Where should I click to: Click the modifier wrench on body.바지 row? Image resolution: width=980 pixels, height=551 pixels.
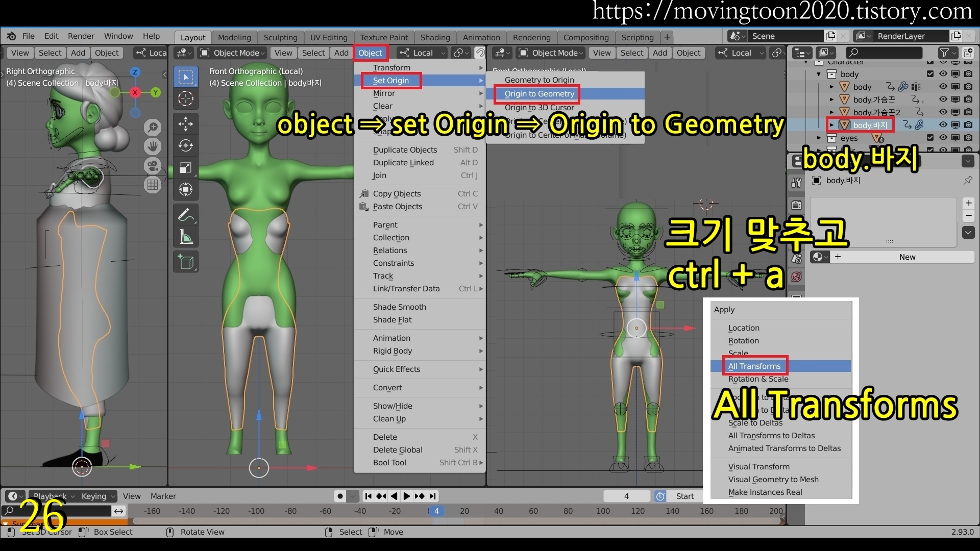pos(919,125)
